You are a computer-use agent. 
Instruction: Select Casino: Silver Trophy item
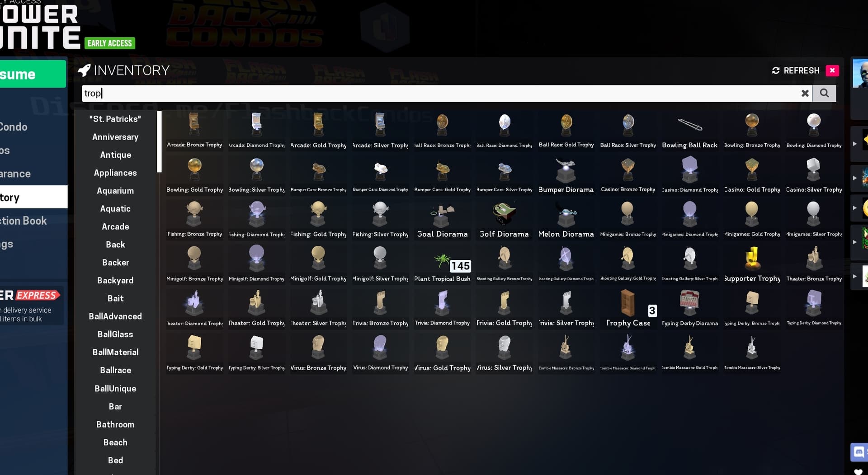[814, 175]
